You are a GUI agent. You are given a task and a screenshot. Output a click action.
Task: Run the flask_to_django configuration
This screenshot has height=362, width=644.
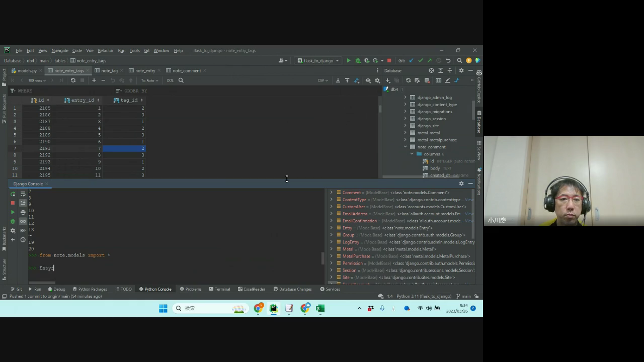[x=348, y=61]
